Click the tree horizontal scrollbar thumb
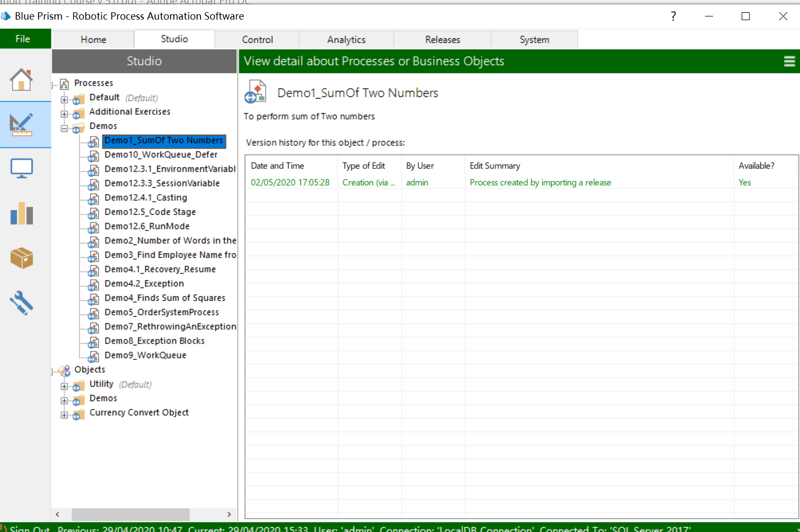 [131, 514]
